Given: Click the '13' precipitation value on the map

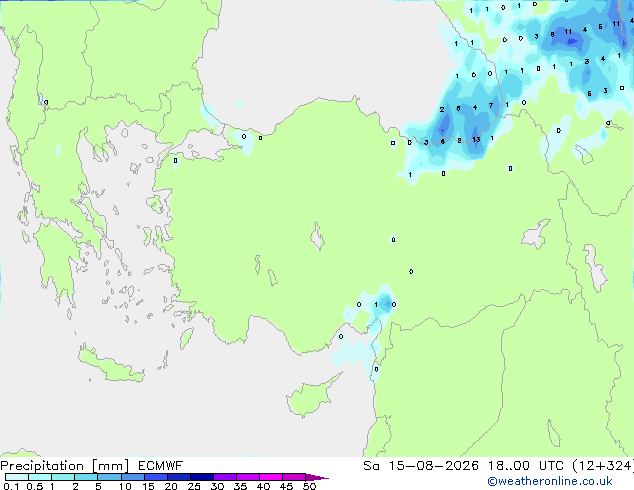Looking at the screenshot, I should 476,139.
